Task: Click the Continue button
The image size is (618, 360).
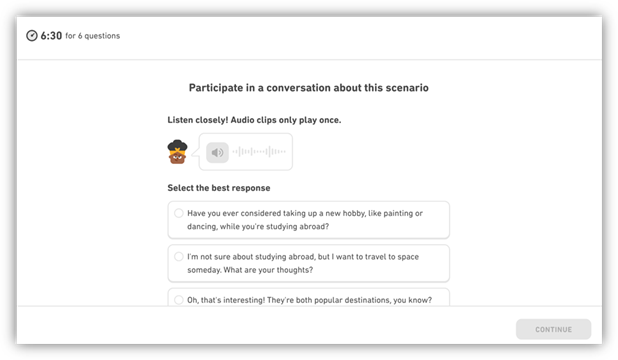Action: coord(553,329)
